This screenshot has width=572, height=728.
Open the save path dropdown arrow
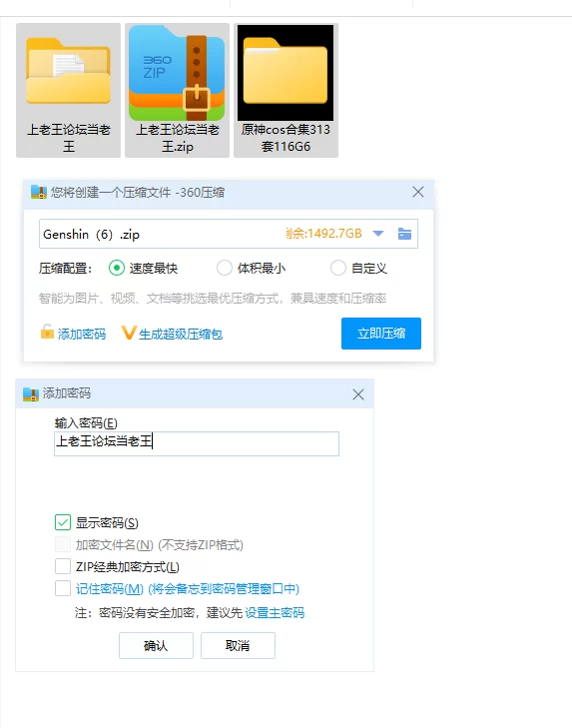pyautogui.click(x=378, y=234)
